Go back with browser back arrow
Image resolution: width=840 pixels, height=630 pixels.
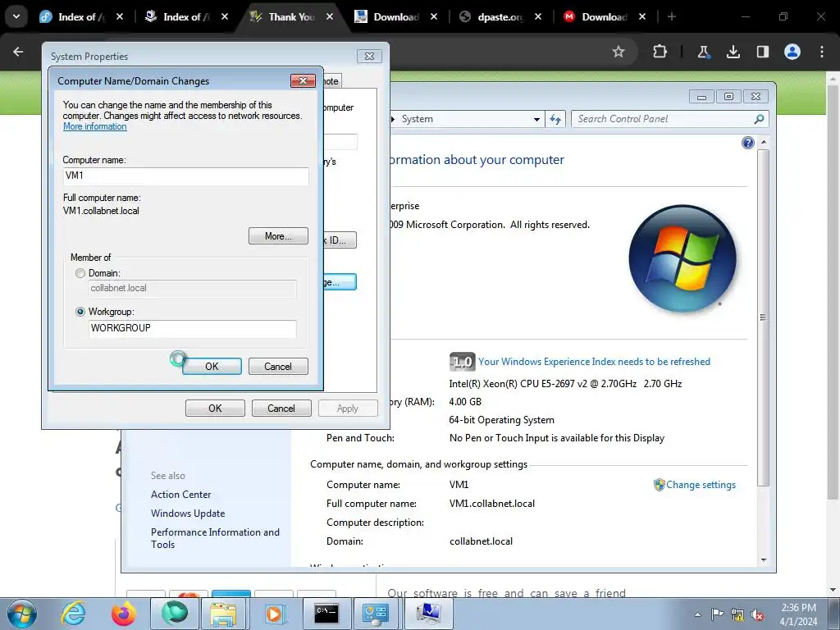tap(18, 52)
